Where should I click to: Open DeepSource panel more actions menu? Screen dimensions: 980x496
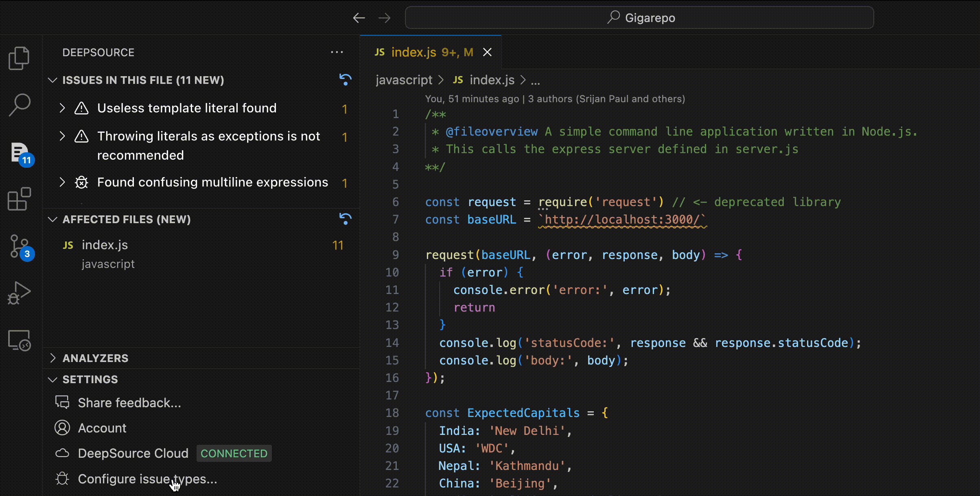(x=337, y=52)
